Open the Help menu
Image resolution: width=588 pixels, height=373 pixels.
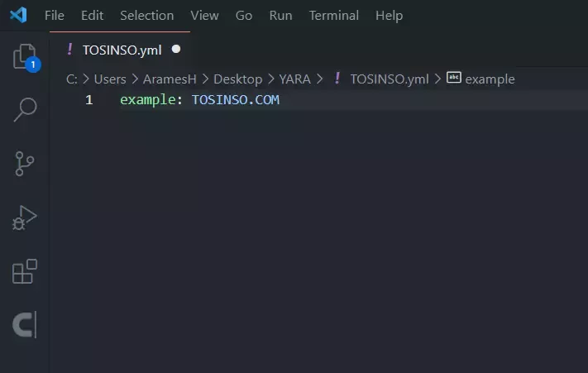click(389, 16)
